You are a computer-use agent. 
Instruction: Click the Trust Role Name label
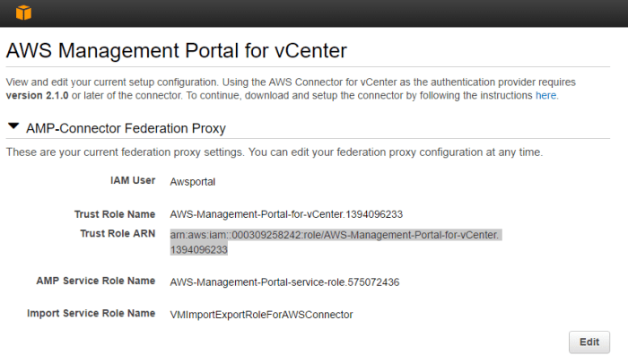(x=115, y=214)
